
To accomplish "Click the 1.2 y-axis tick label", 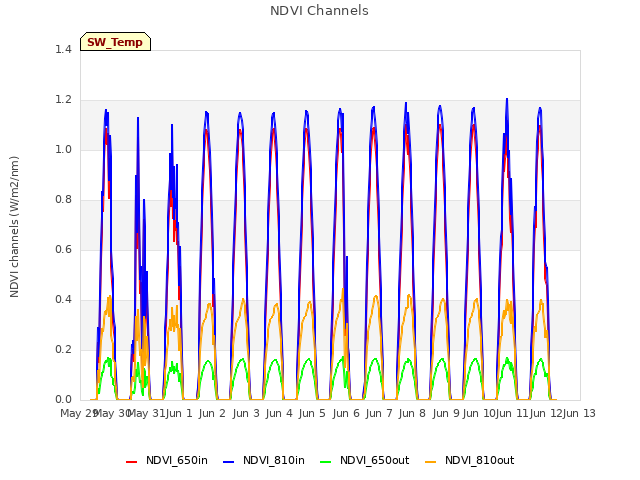I will coord(63,100).
